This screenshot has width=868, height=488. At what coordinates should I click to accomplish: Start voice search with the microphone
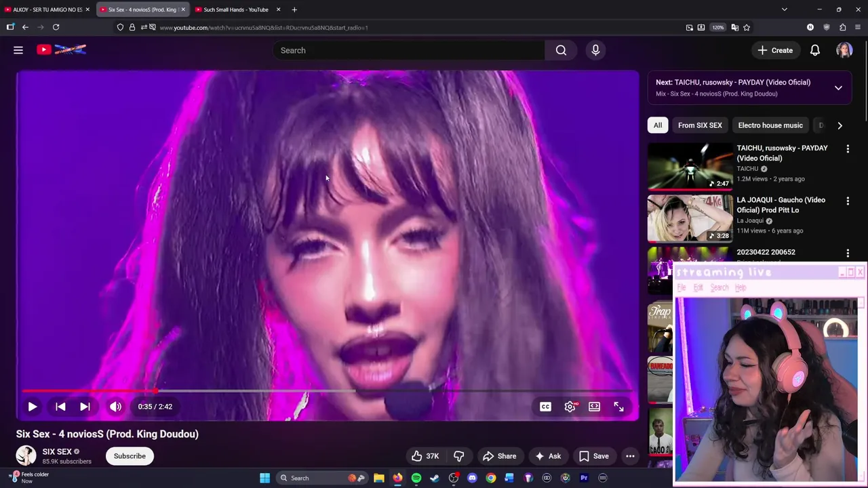point(595,50)
